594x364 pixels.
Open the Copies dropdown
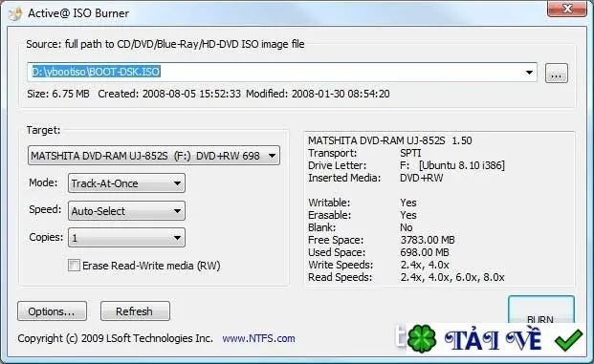click(126, 238)
